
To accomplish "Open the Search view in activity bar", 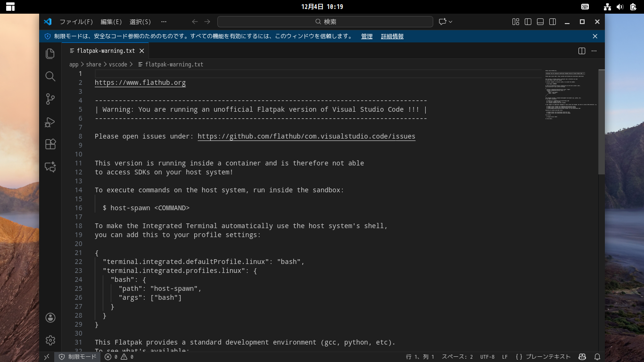I will (50, 76).
